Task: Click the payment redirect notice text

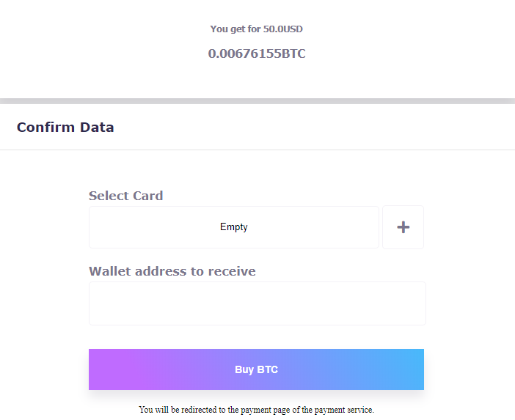Action: [257, 410]
